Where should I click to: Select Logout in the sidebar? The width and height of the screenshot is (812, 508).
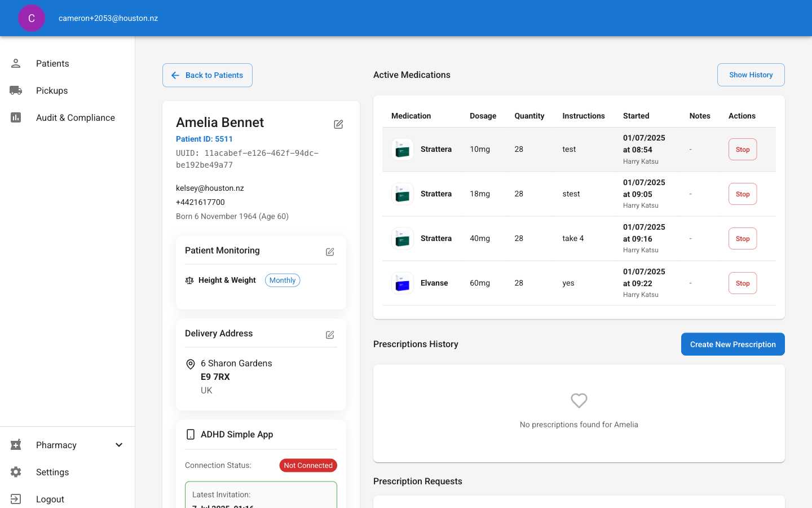[67, 499]
